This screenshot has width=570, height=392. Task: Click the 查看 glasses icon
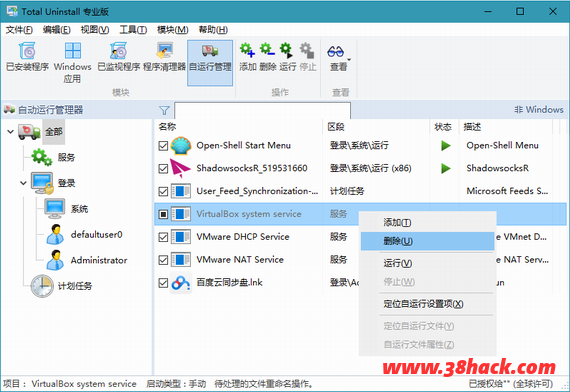(335, 51)
